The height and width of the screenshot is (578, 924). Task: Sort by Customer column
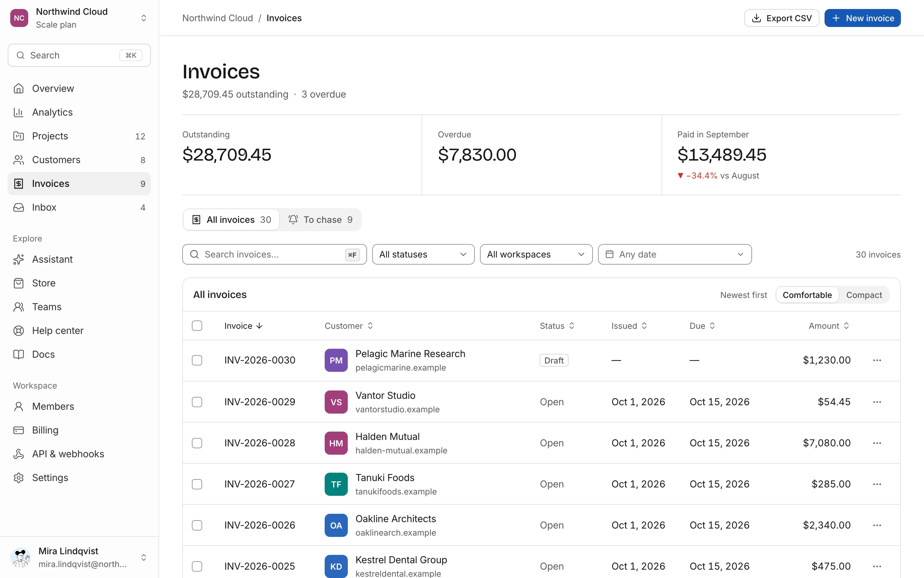pyautogui.click(x=349, y=326)
